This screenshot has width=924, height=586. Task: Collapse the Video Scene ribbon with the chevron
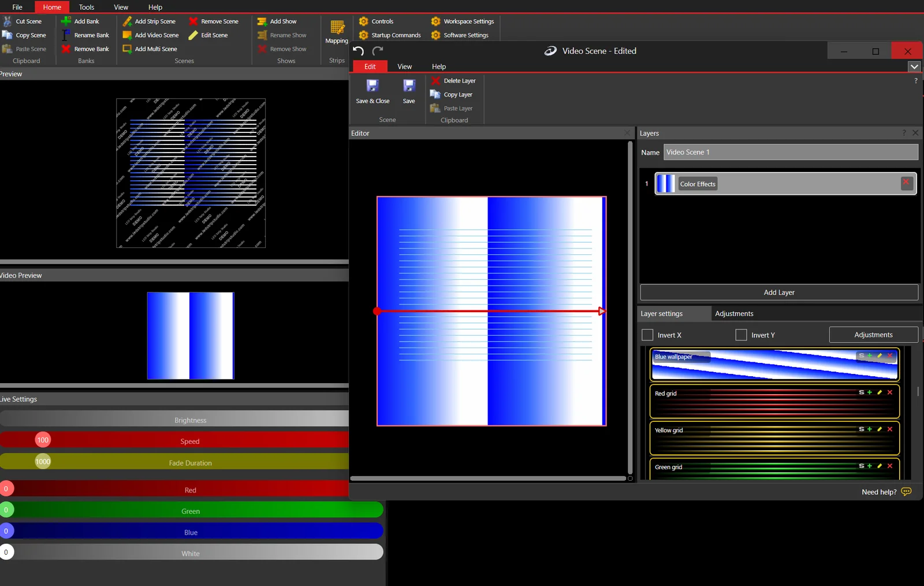pyautogui.click(x=914, y=66)
